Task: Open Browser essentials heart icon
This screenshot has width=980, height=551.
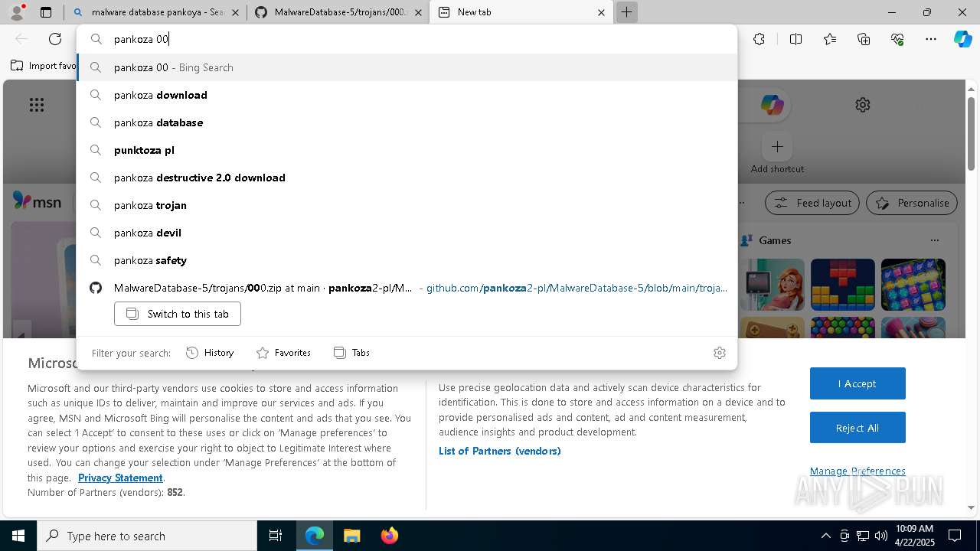Action: point(897,39)
